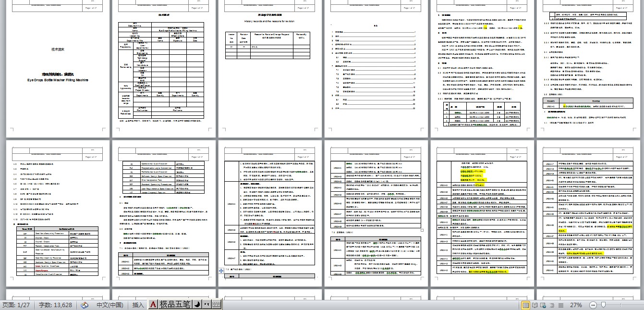Switch to Web Layout view
644x310 pixels.
[543, 305]
